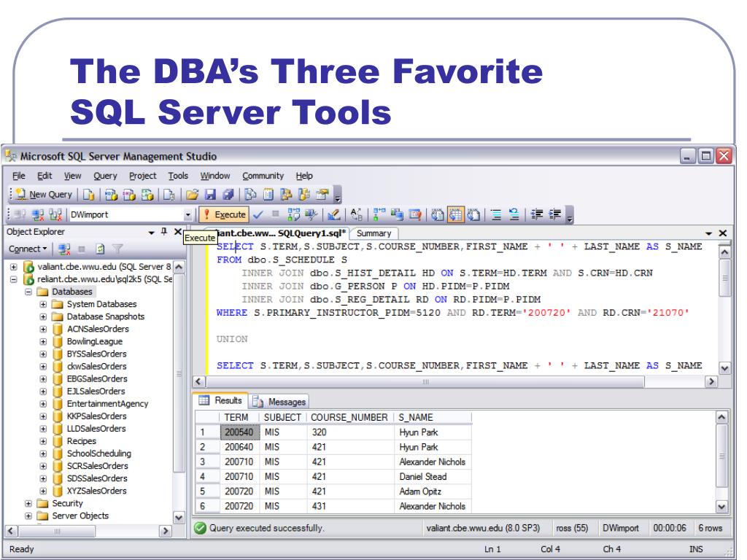
Task: Collapse the reliant.cbe.wwu.edu server node
Action: (13, 279)
